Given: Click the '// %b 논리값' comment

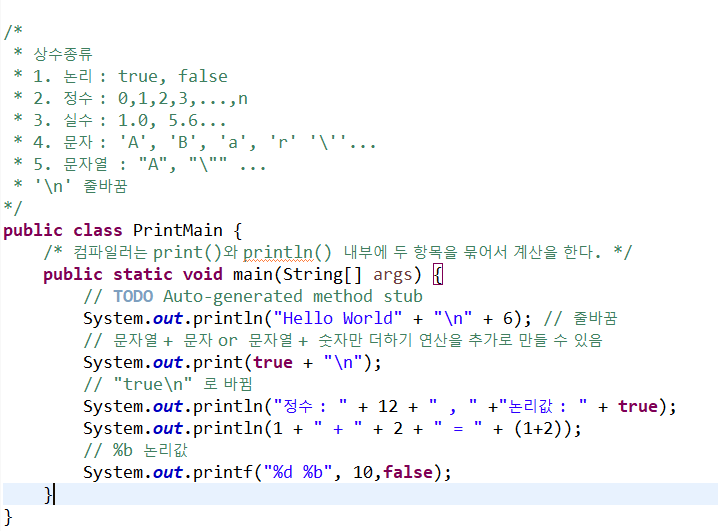Looking at the screenshot, I should coord(136,450).
